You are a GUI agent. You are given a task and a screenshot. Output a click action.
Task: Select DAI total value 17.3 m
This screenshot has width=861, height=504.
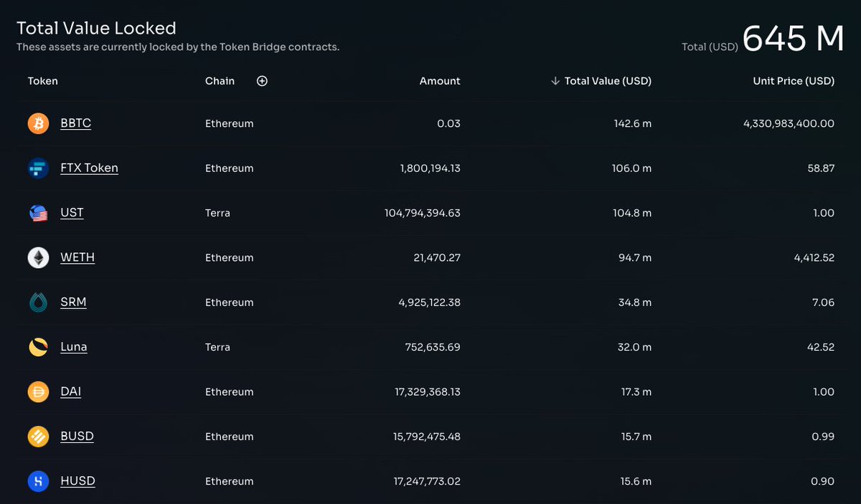(x=636, y=391)
